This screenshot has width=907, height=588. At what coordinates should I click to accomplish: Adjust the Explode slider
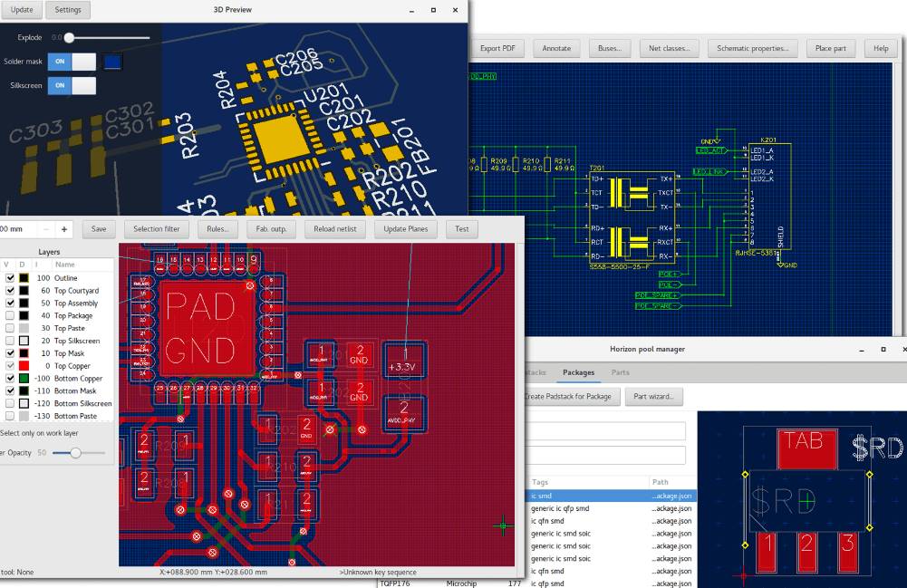tap(70, 37)
